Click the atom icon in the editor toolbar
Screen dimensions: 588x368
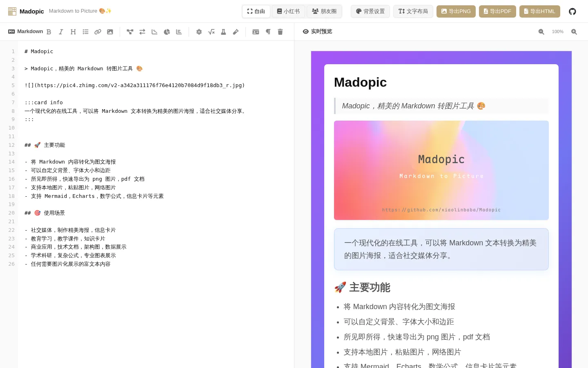pyautogui.click(x=199, y=32)
